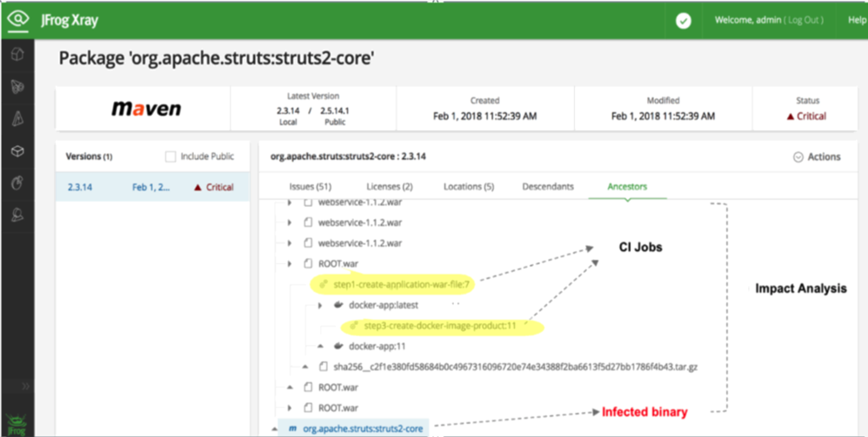
Task: Select docker-app:11 in the tree
Action: point(377,347)
